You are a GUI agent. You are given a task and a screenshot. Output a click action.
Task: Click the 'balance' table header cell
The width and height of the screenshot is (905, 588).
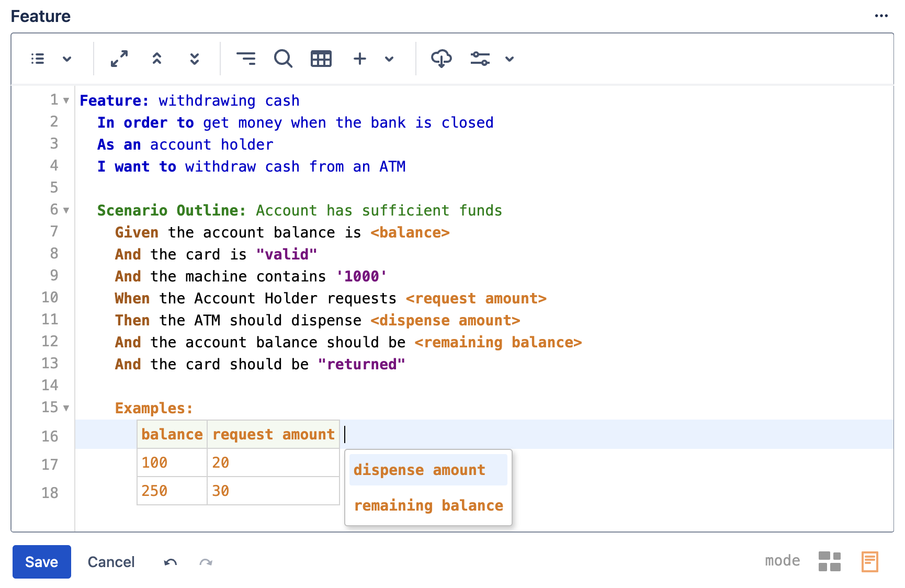(172, 434)
